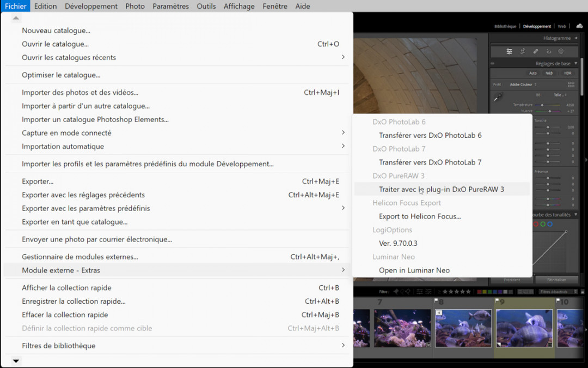The height and width of the screenshot is (368, 588).
Task: Open the Filtres désactivés dropdown
Action: [559, 292]
